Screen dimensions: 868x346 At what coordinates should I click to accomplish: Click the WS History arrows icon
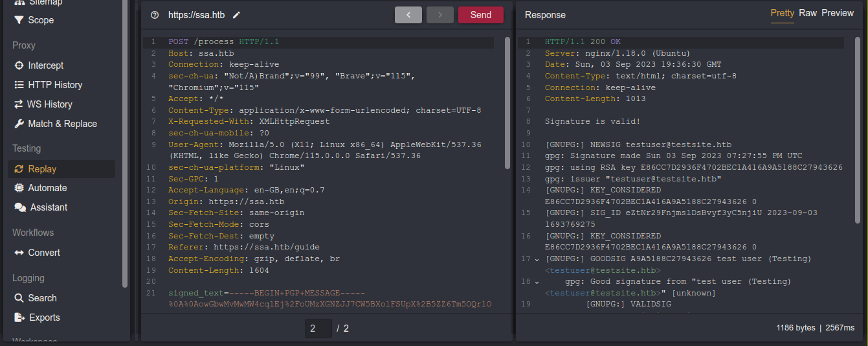pos(17,104)
